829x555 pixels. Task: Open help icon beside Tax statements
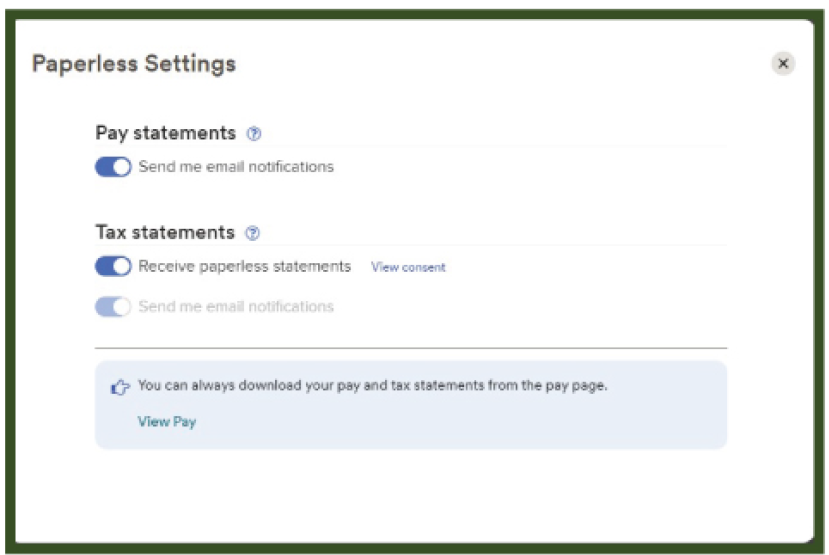(x=252, y=233)
